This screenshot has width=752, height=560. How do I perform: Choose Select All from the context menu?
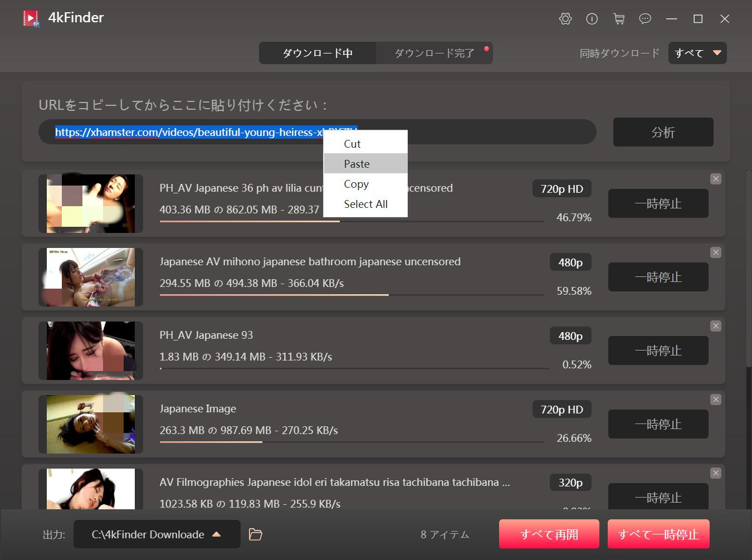[365, 204]
